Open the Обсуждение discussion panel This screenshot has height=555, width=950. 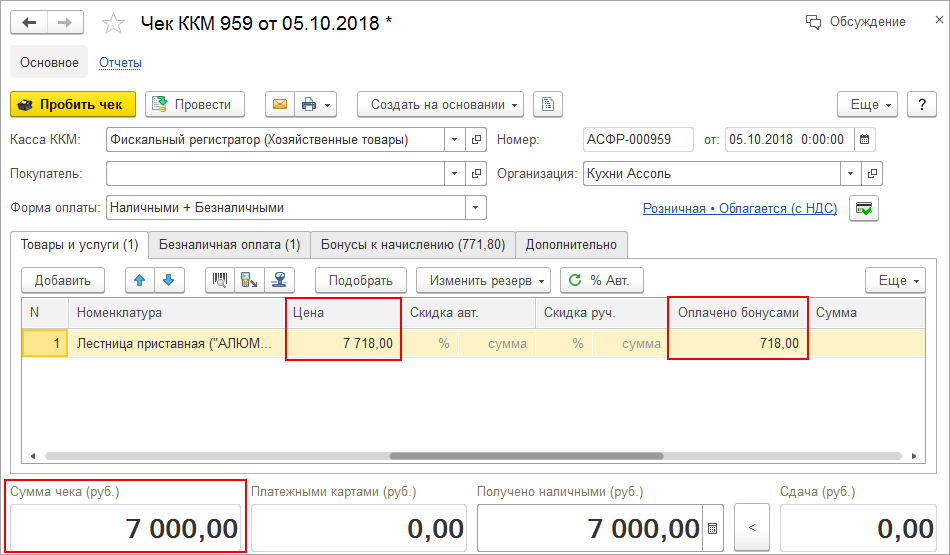coord(855,22)
